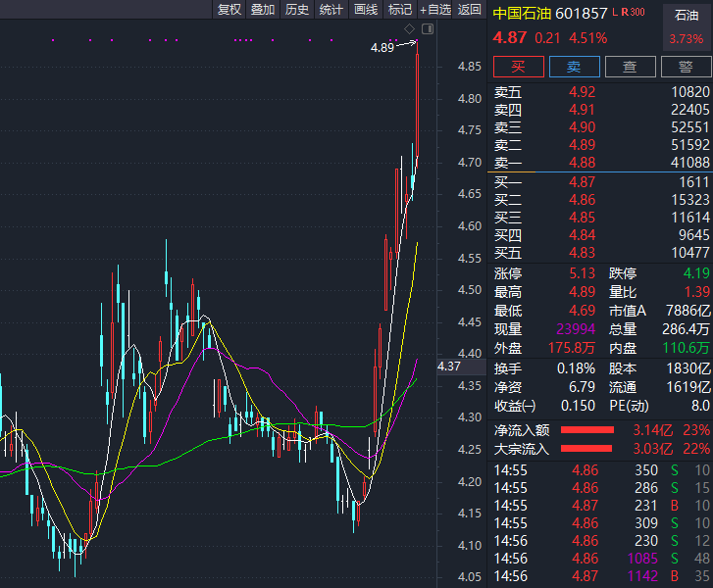Screen dimensions: 713x588
Task: Click the 内盘 value 110.6万
Action: [687, 348]
